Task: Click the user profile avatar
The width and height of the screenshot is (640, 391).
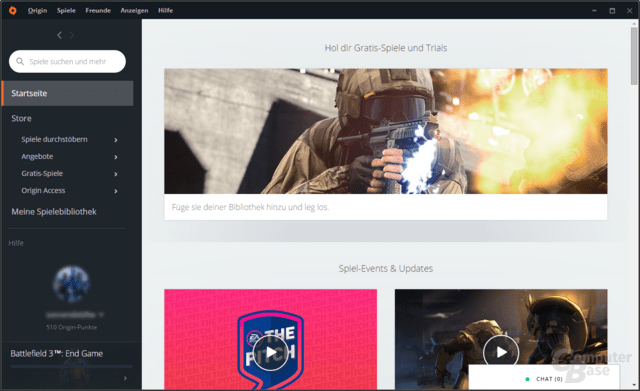Action: pyautogui.click(x=71, y=284)
